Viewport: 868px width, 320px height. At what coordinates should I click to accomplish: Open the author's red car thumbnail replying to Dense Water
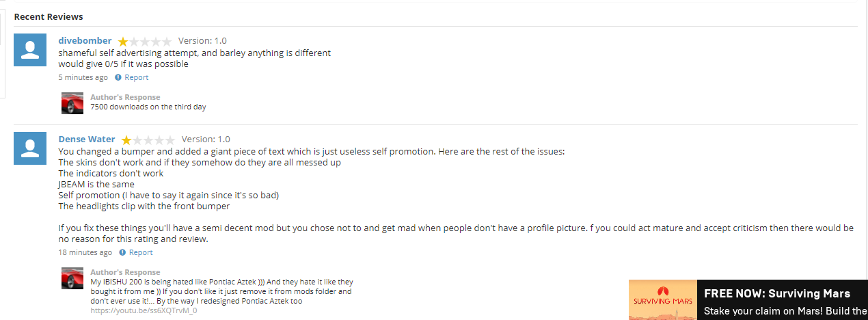tap(72, 278)
